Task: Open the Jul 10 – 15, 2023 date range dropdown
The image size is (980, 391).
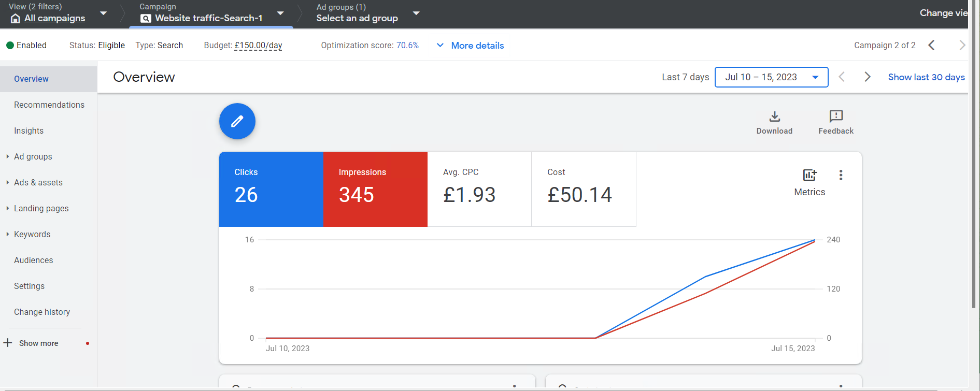Action: tap(771, 77)
